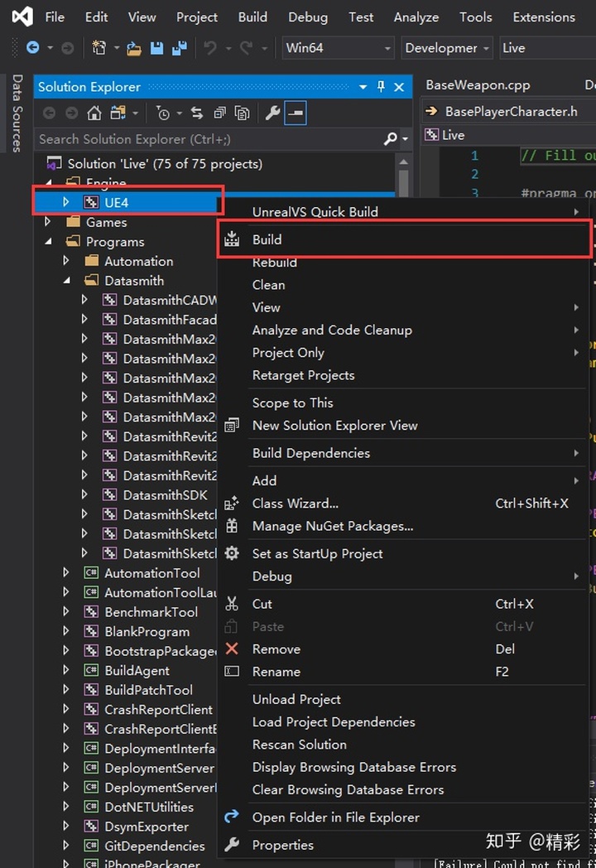This screenshot has height=868, width=596.
Task: Select the BuildAgent project
Action: [137, 670]
